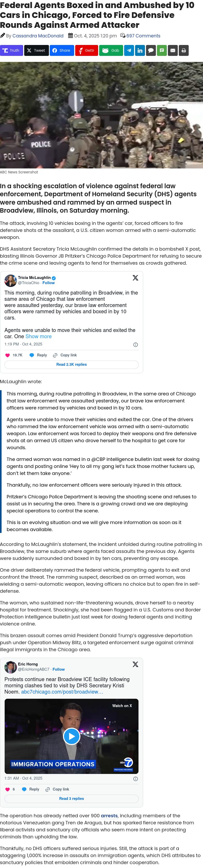Like the Tricia McLaughlin tweet heart
The image size is (203, 868).
pos(8,355)
